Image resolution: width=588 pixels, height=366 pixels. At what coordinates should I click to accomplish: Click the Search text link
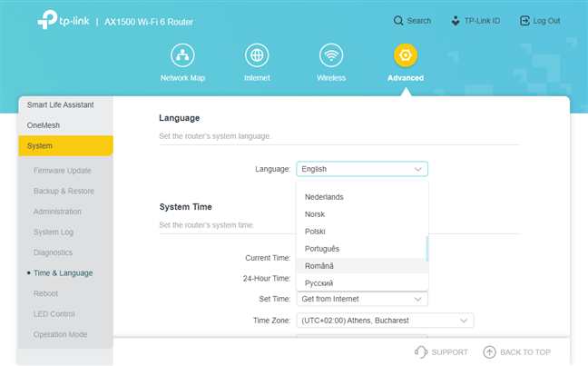point(419,21)
